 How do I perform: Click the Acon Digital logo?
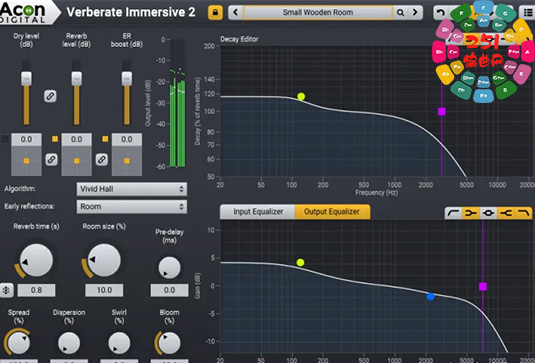point(23,12)
